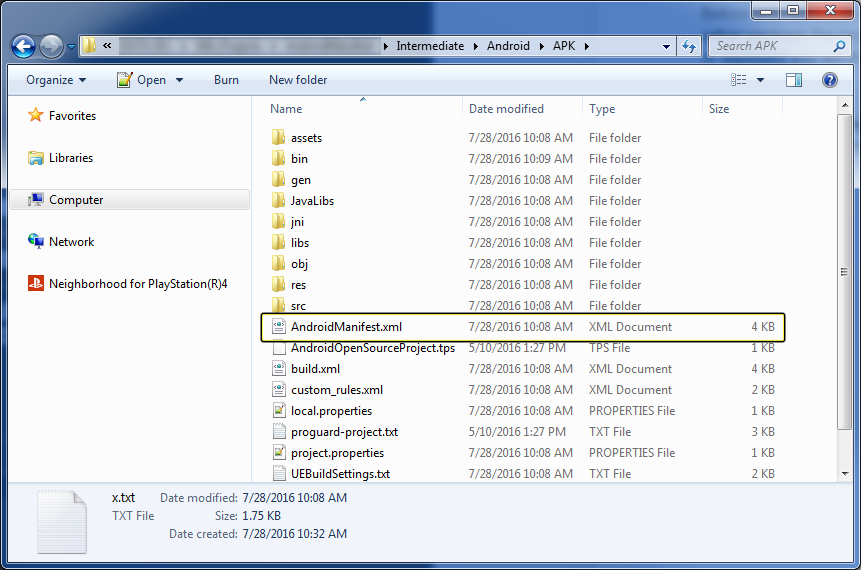
Task: Select the bin folder icon
Action: click(279, 158)
